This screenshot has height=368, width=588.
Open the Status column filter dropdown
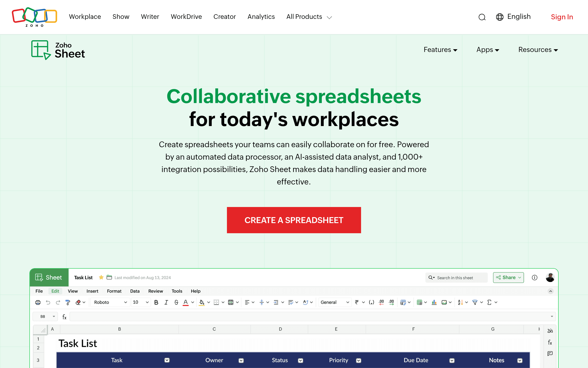pos(301,360)
